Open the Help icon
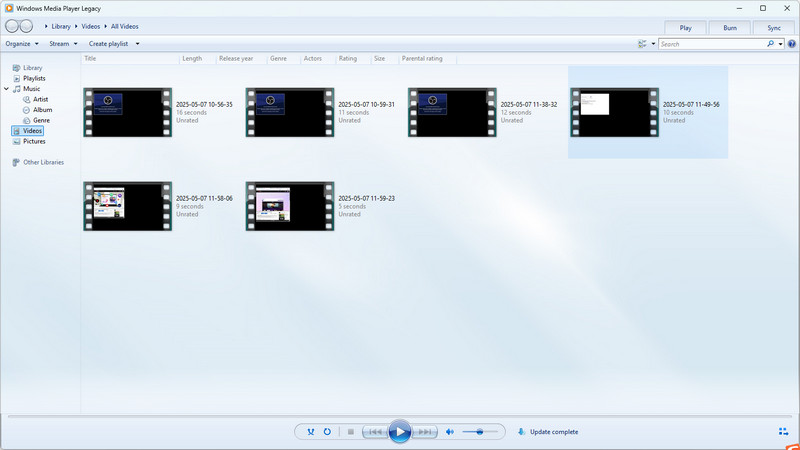 point(791,44)
